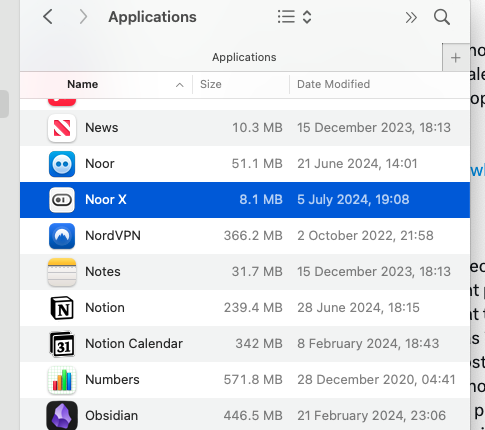
Task: Click the Notes file name
Action: coord(103,272)
